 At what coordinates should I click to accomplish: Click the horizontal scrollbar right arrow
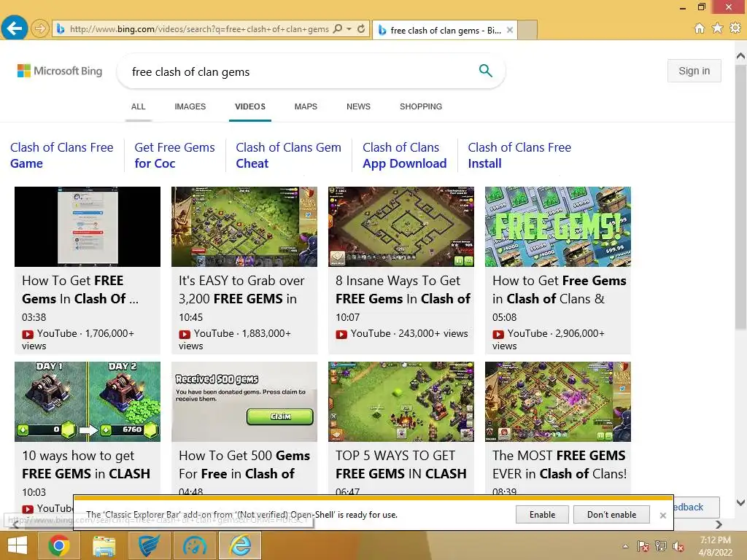pos(719,524)
